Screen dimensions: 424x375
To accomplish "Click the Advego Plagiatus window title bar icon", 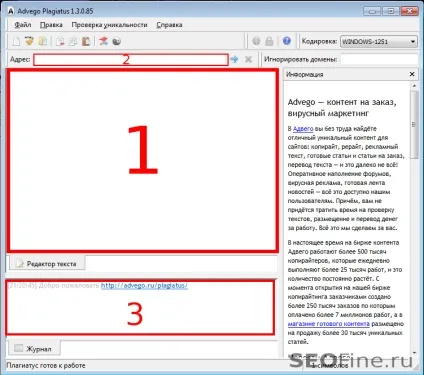I will (11, 11).
